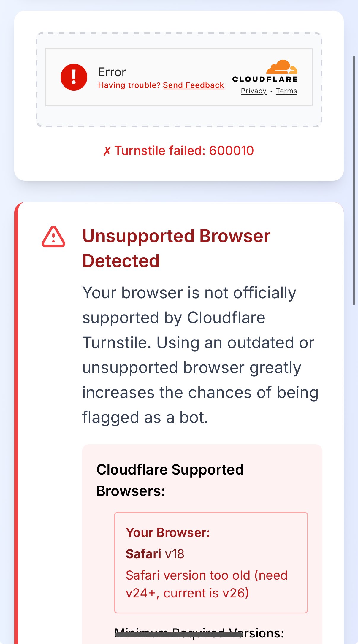
Task: Click the vertical page scrollbar
Action: 354,180
